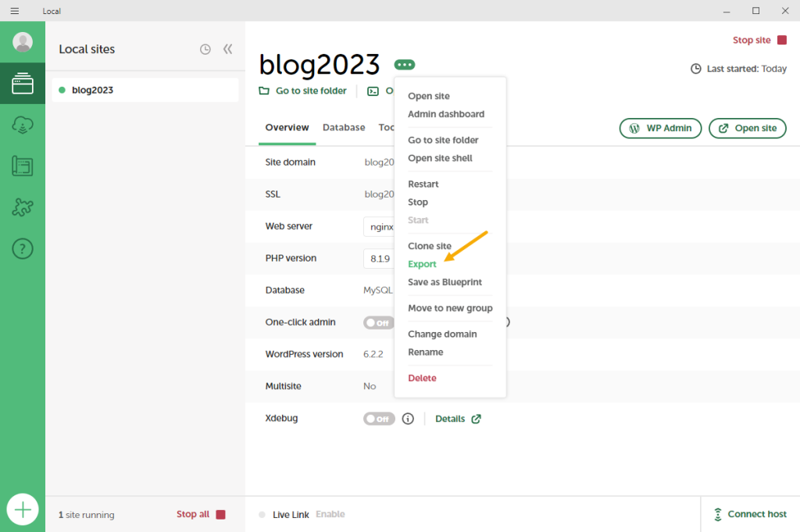The height and width of the screenshot is (532, 800).
Task: Switch to the Database tab
Action: 344,127
